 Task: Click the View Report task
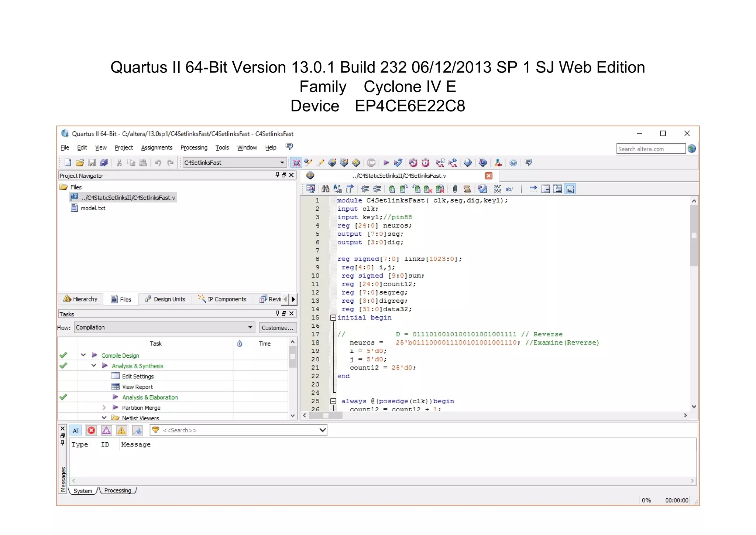pyautogui.click(x=137, y=387)
